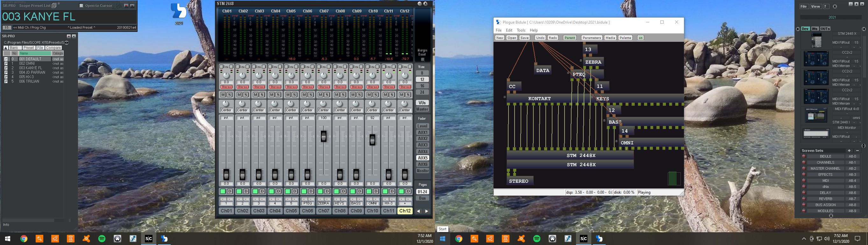Switch fader mode to AUX6
The width and height of the screenshot is (868, 245).
(422, 164)
